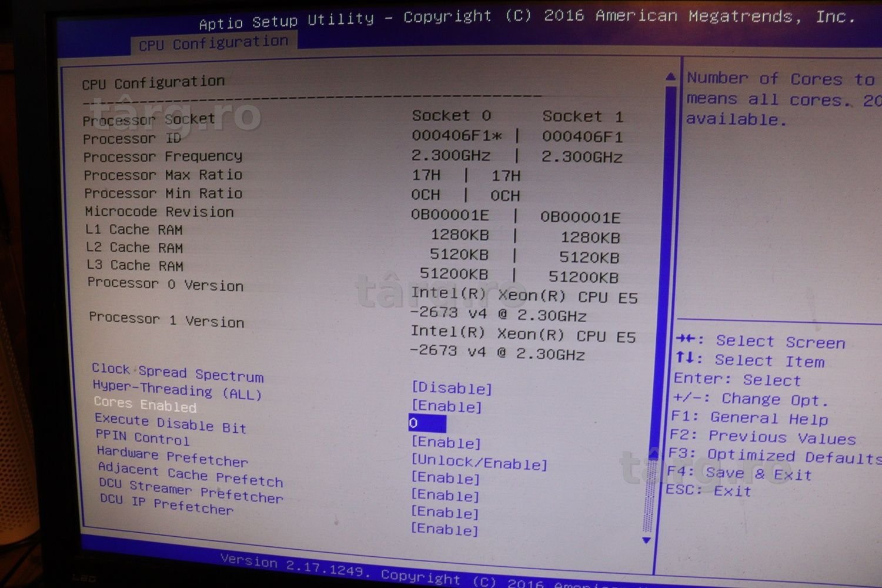Click the scroll down arrow of the settings list
Image resolution: width=882 pixels, height=588 pixels.
[647, 540]
